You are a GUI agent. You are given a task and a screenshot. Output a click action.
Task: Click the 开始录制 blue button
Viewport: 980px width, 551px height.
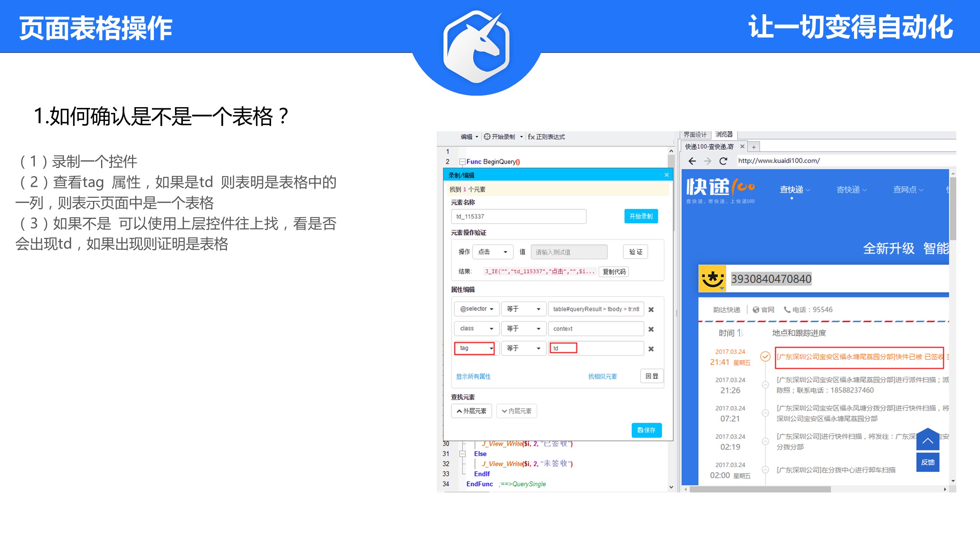click(641, 216)
